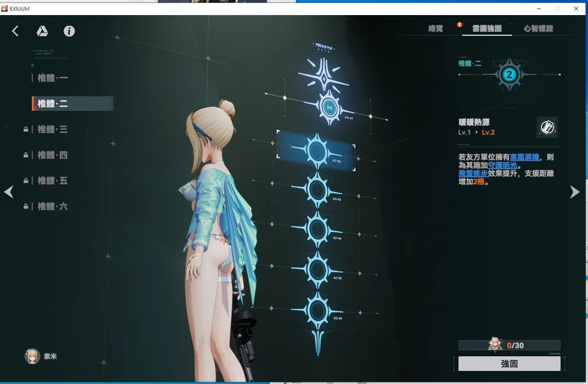588x384 pixels.
Task: Open the 寒霜屏障 keyword link
Action: [x=525, y=157]
